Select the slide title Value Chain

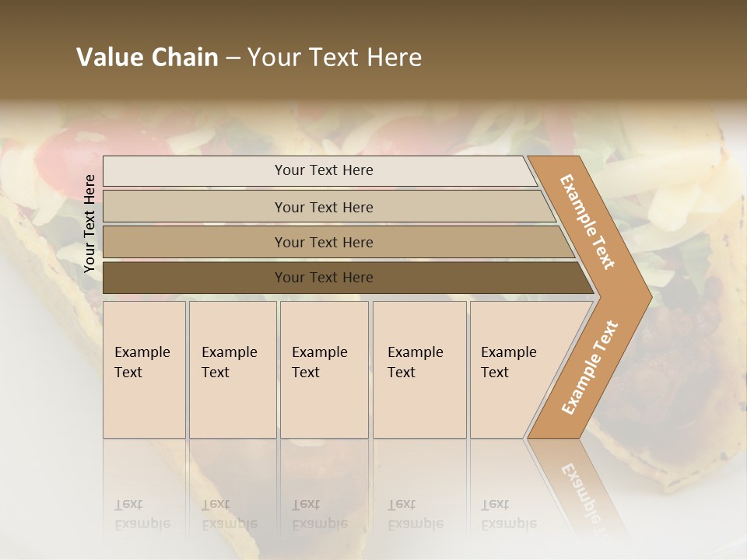click(147, 57)
